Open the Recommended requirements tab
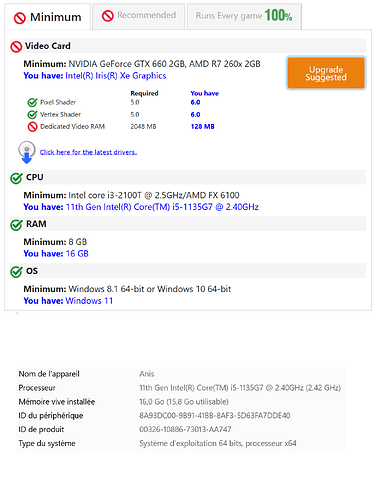 point(139,16)
